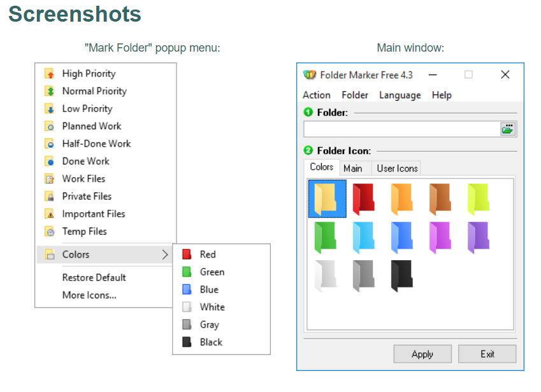Click the browse folder button icon
The width and height of the screenshot is (541, 392).
[x=508, y=129]
